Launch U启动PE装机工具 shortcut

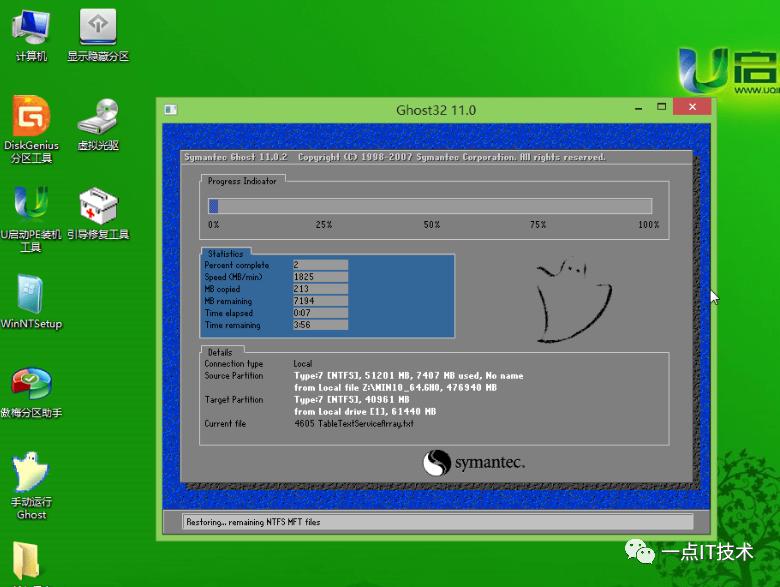30,206
